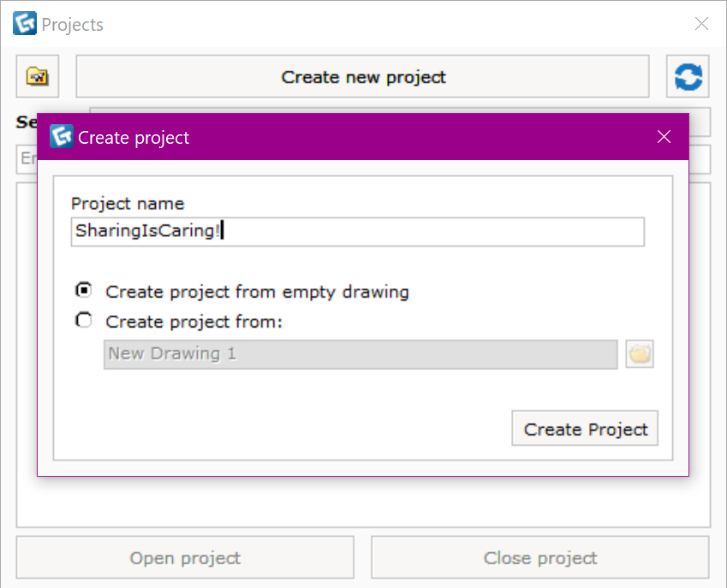Click the Create project dialog logo icon
This screenshot has width=727, height=588.
click(x=61, y=136)
